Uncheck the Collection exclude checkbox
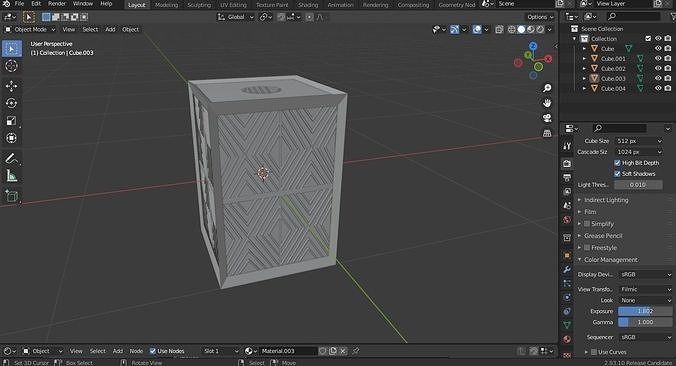Image resolution: width=676 pixels, height=366 pixels. [x=648, y=38]
